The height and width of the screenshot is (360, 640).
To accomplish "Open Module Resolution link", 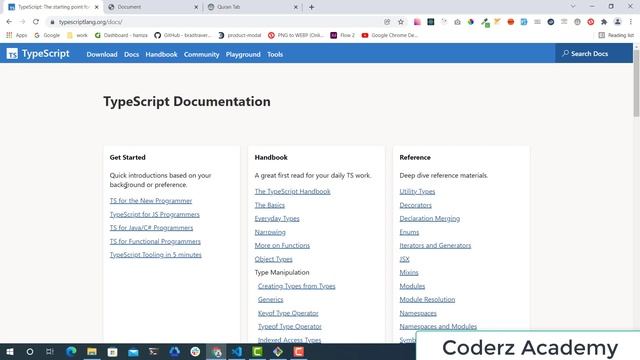I will (x=427, y=300).
